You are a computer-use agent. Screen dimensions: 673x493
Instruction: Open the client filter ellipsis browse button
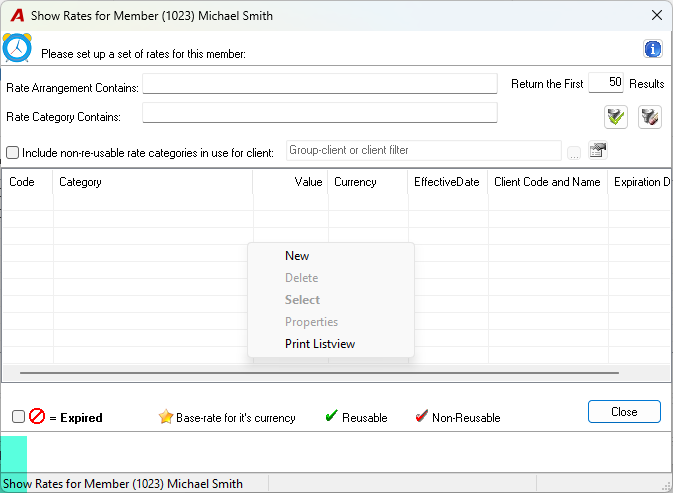(574, 152)
